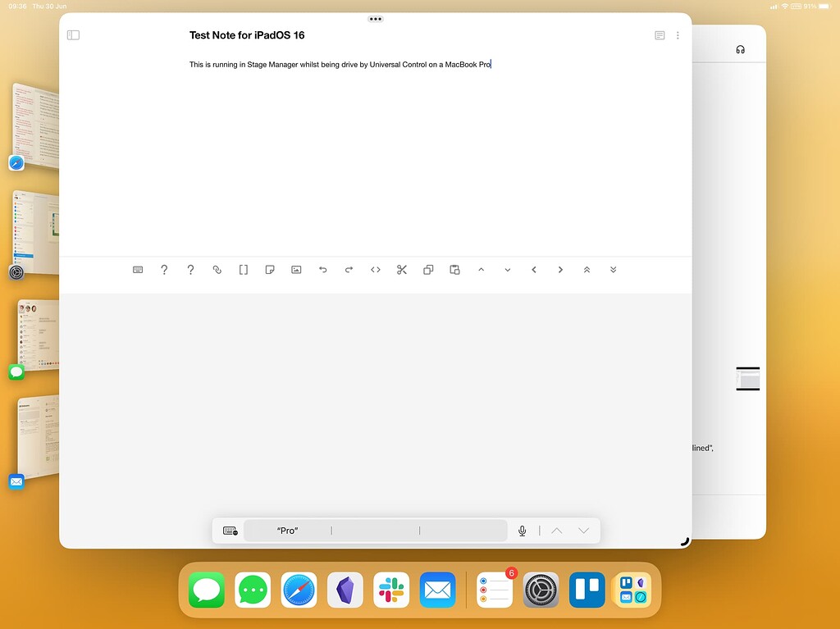The height and width of the screenshot is (629, 840).
Task: Insert inline code with the angle-brackets icon
Action: point(375,269)
